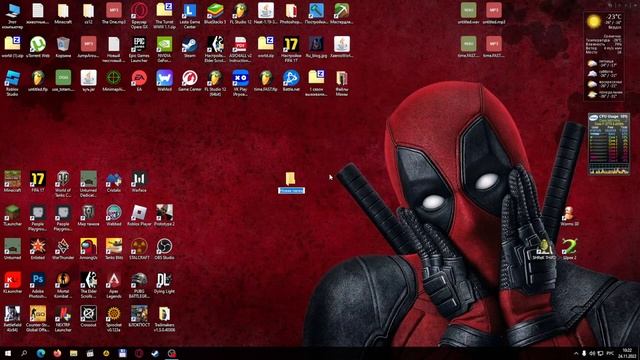
Task: Open the NVIDIA GeForce desktop shortcut
Action: coord(164,49)
